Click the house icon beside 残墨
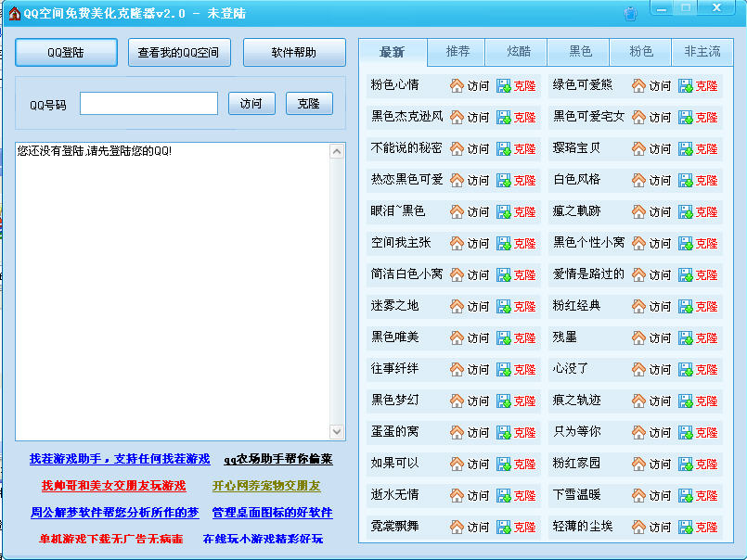 pos(638,337)
